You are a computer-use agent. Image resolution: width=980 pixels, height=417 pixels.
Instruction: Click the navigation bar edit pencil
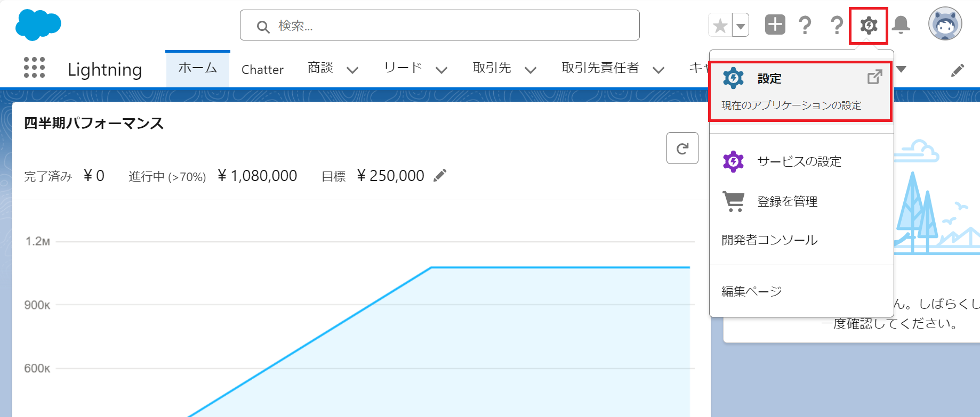958,70
